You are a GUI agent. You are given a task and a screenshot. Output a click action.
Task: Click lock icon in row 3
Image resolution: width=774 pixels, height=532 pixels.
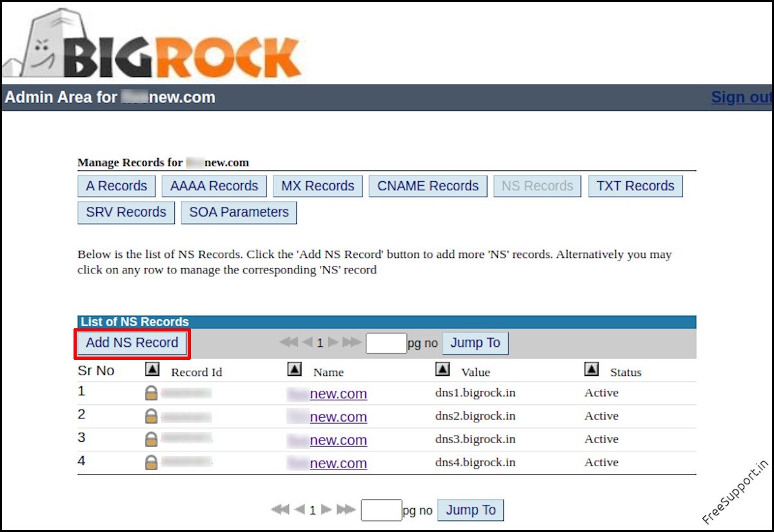click(x=151, y=440)
